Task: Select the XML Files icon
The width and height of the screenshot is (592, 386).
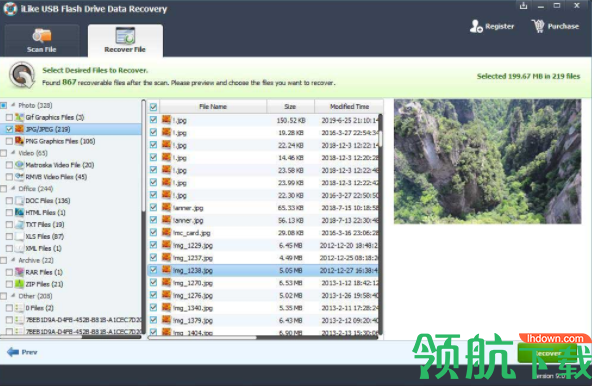Action: (19, 248)
